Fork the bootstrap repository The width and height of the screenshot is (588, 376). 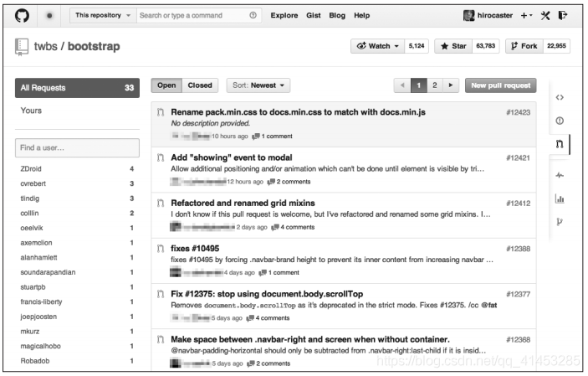(x=524, y=46)
